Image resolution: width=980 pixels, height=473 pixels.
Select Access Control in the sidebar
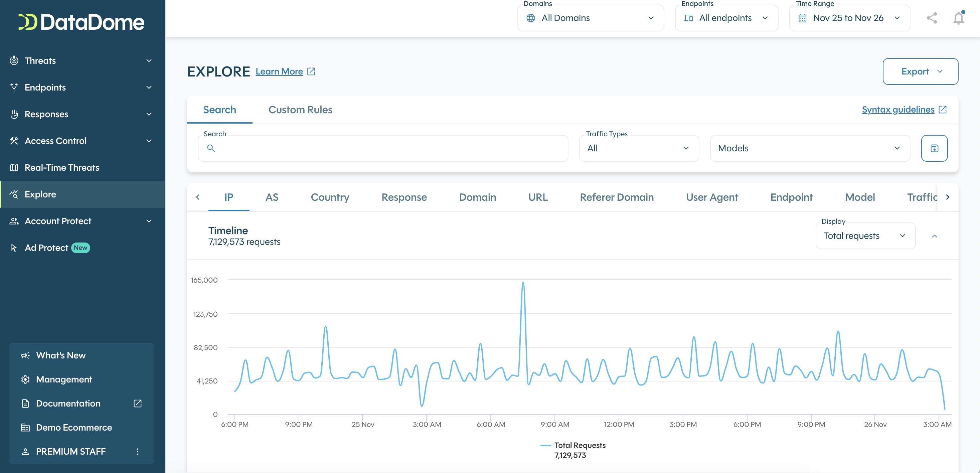click(x=55, y=140)
